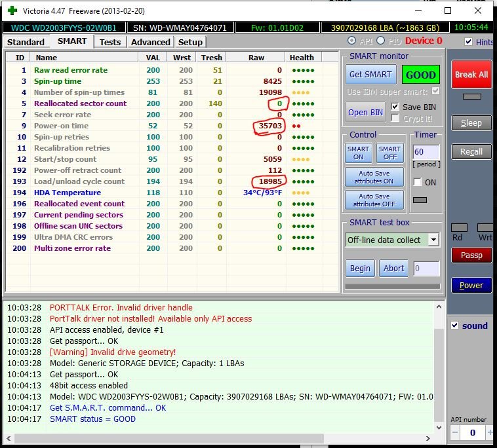Image resolution: width=497 pixels, height=448 pixels.
Task: Open the Tests tab
Action: tap(110, 42)
